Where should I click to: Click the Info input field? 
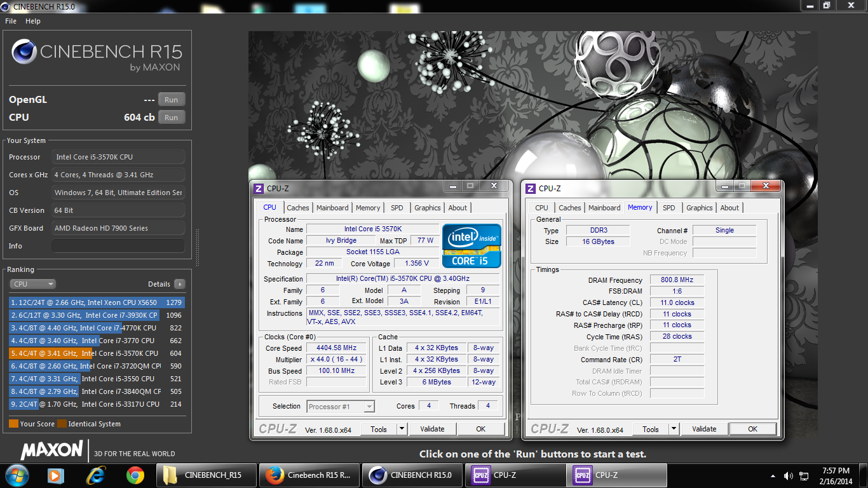tap(118, 246)
